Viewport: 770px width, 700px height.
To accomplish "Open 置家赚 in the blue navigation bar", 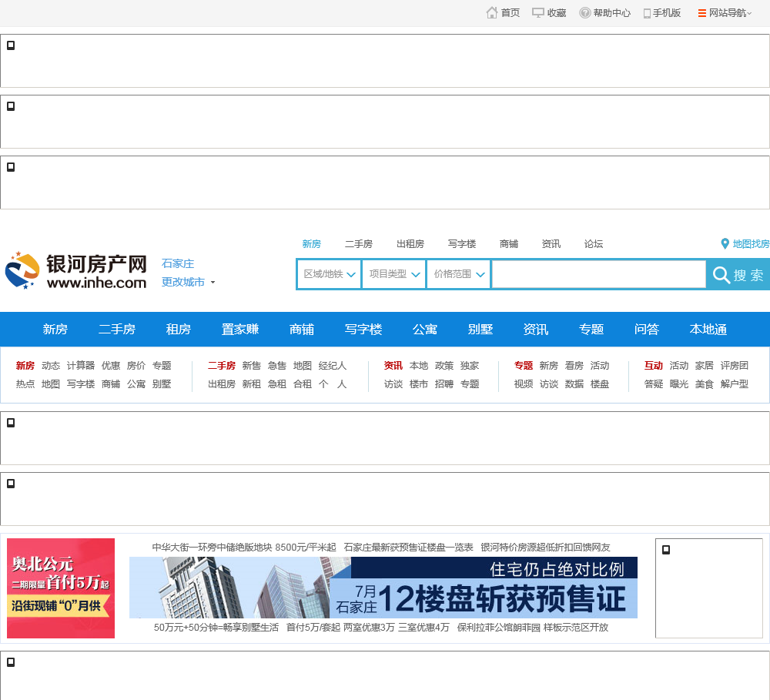I will [x=240, y=329].
